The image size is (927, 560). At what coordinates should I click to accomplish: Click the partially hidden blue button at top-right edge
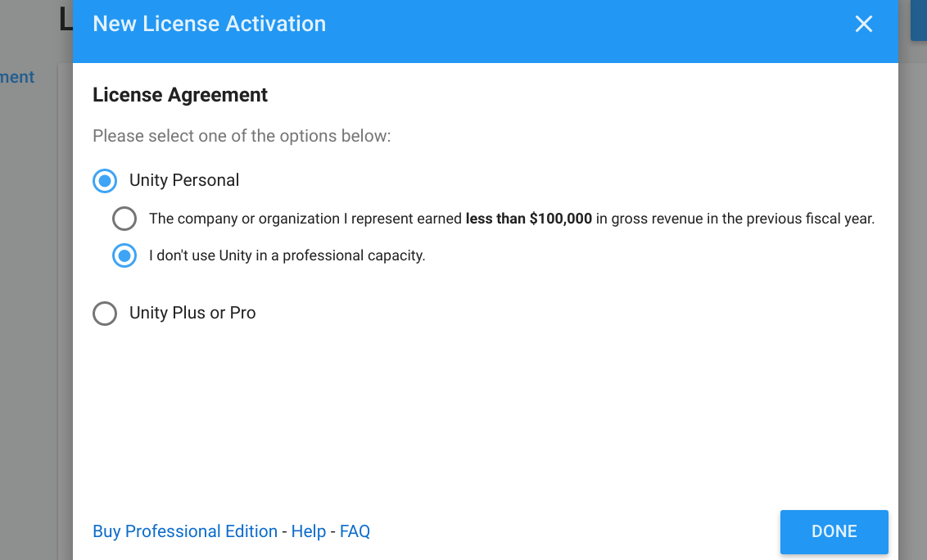918,20
